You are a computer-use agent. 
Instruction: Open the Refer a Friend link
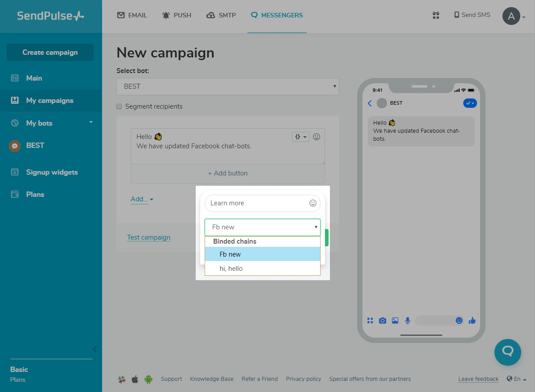pyautogui.click(x=259, y=379)
